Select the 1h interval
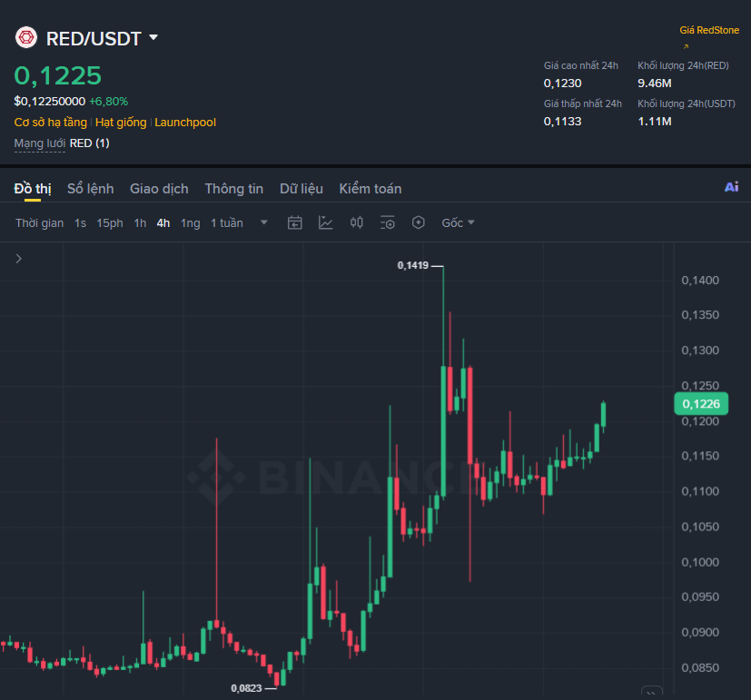 coord(140,223)
